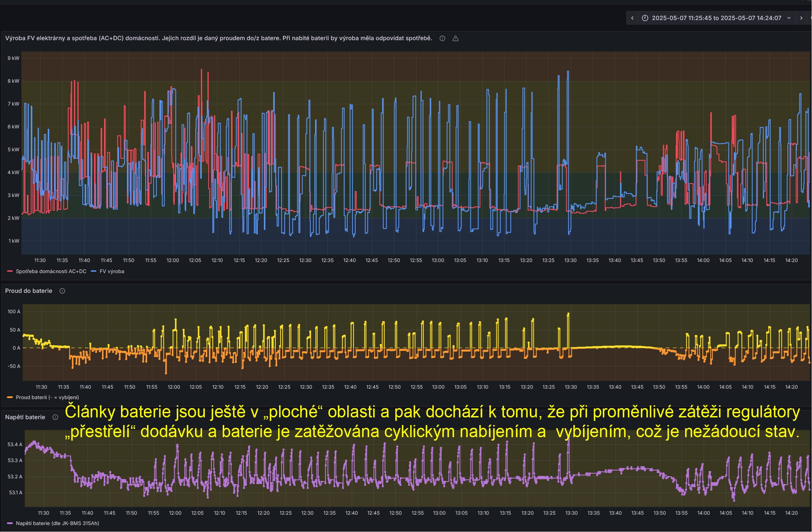
Task: Shift time range backward with left arrow
Action: (632, 18)
